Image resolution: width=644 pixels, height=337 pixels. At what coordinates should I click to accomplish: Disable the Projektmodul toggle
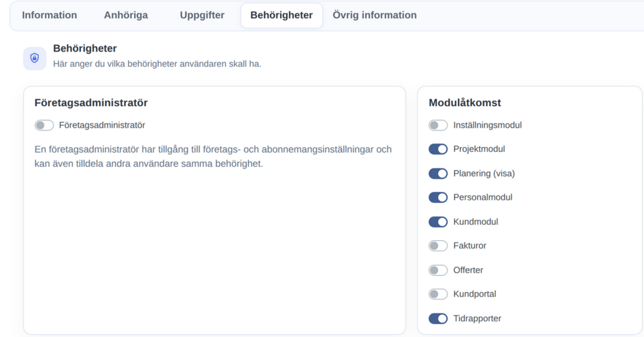[x=438, y=149]
